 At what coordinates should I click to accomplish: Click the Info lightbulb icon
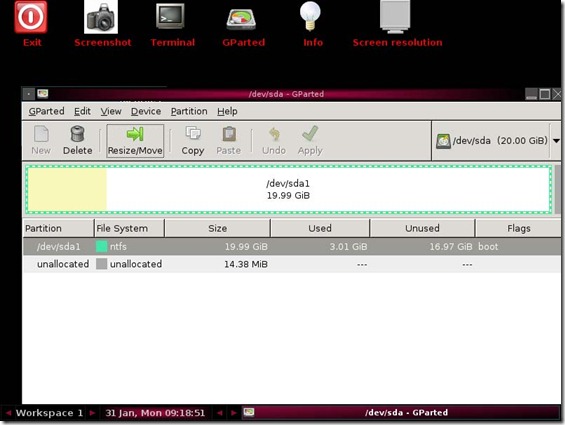tap(310, 16)
